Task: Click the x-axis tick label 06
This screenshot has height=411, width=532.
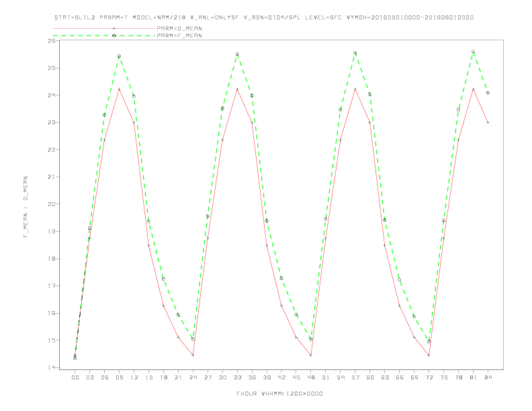Action: point(105,377)
